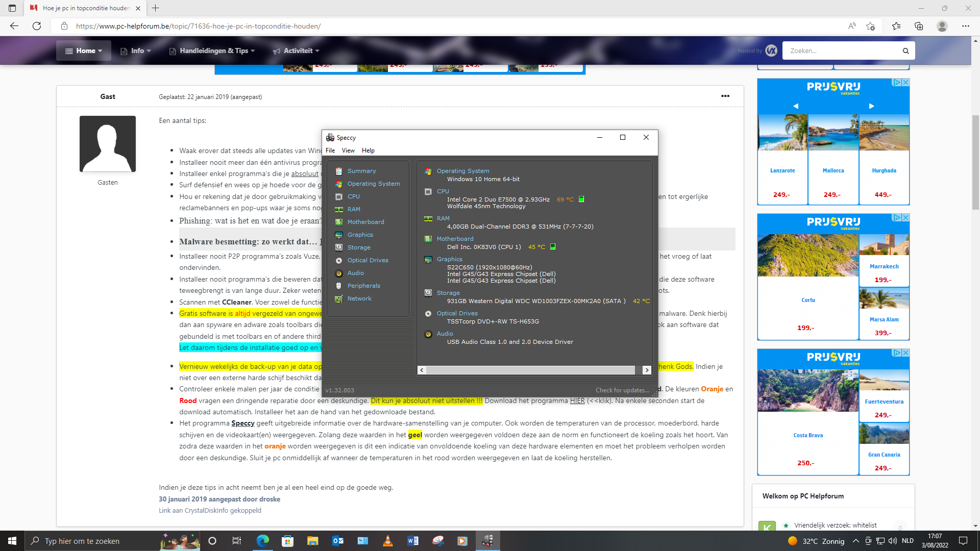980x551 pixels.
Task: Expand the Activiteit dropdown menu
Action: (x=296, y=51)
